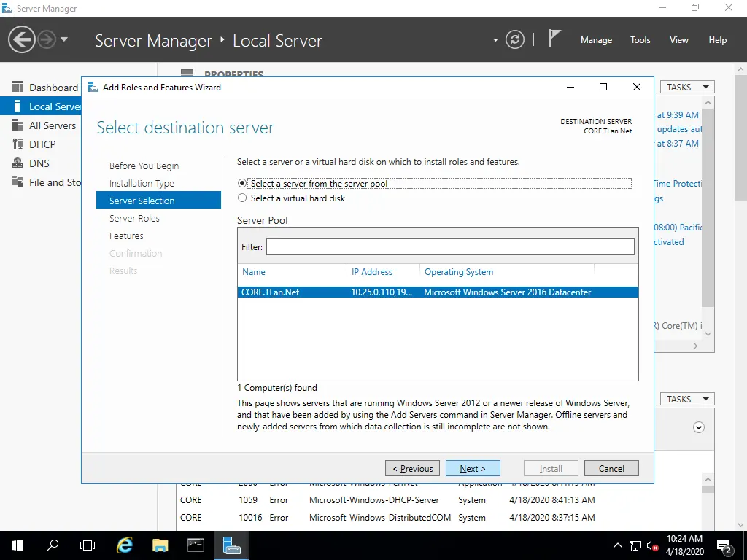Click the '(UTC-08:00) Pacific' time zone link

tap(678, 227)
